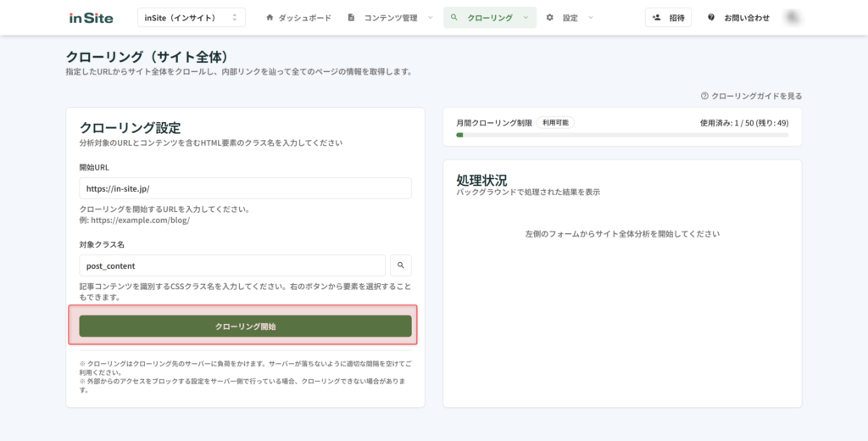Viewport: 868px width, 441px height.
Task: Click the home icon beside ダッシュボード
Action: [x=270, y=18]
